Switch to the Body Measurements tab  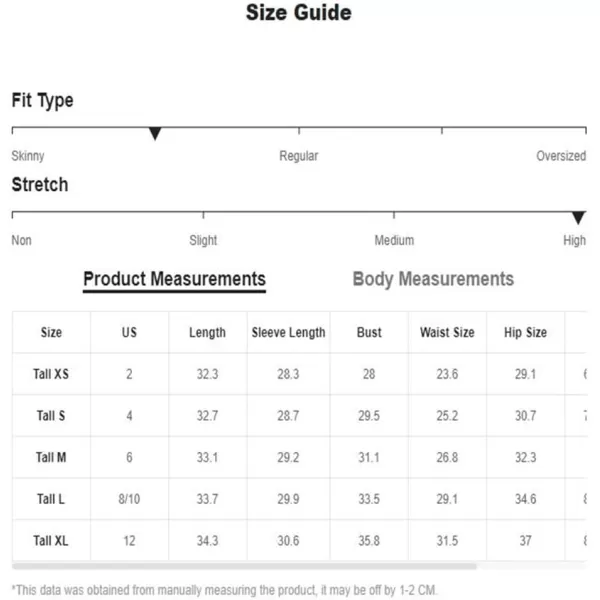tap(433, 279)
